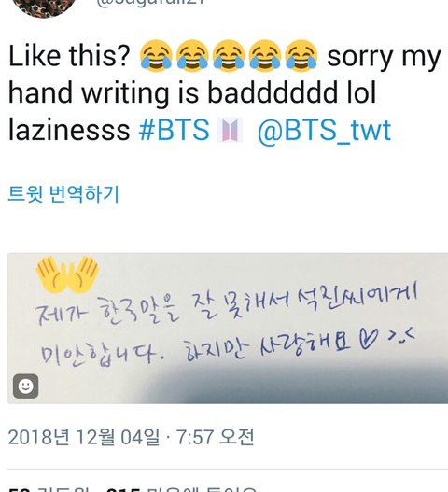The width and height of the screenshot is (448, 492).
Task: Click the last laughing-crying emoji in row
Action: click(301, 55)
